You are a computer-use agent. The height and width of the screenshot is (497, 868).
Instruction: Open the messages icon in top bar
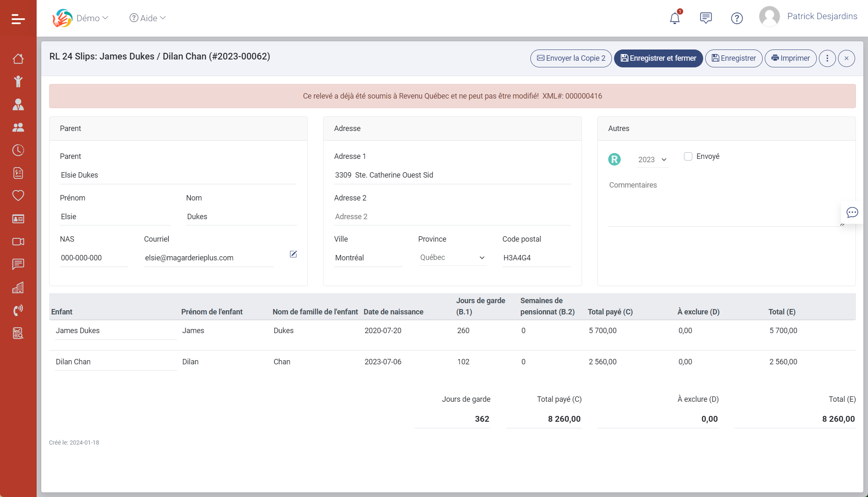click(x=706, y=18)
